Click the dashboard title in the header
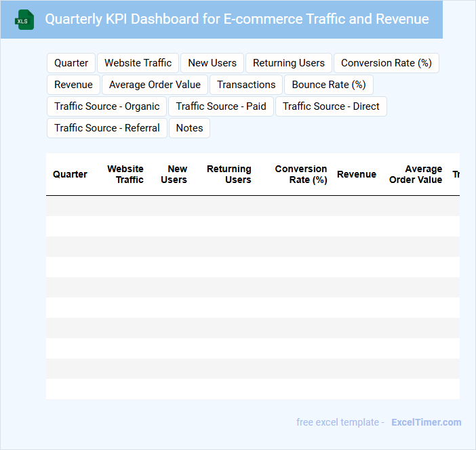The height and width of the screenshot is (450, 476). pyautogui.click(x=237, y=19)
